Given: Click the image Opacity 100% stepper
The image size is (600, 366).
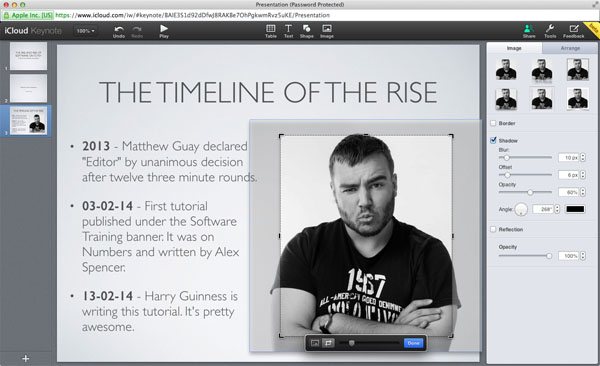Looking at the screenshot, I should coord(583,256).
